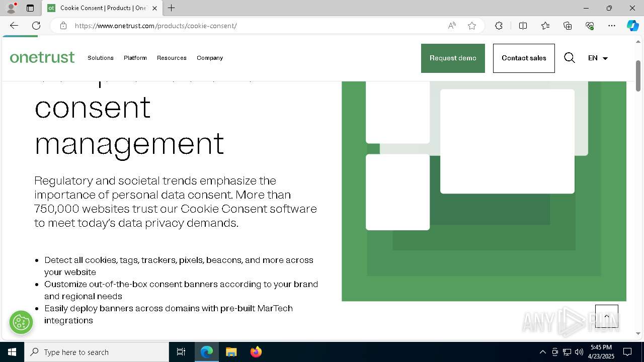Image resolution: width=644 pixels, height=362 pixels.
Task: Open notification center
Action: 627,352
